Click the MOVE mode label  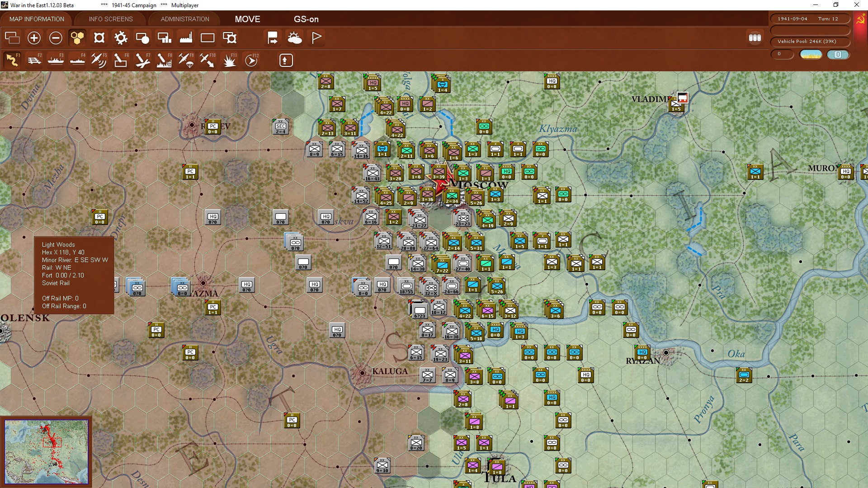pos(247,19)
